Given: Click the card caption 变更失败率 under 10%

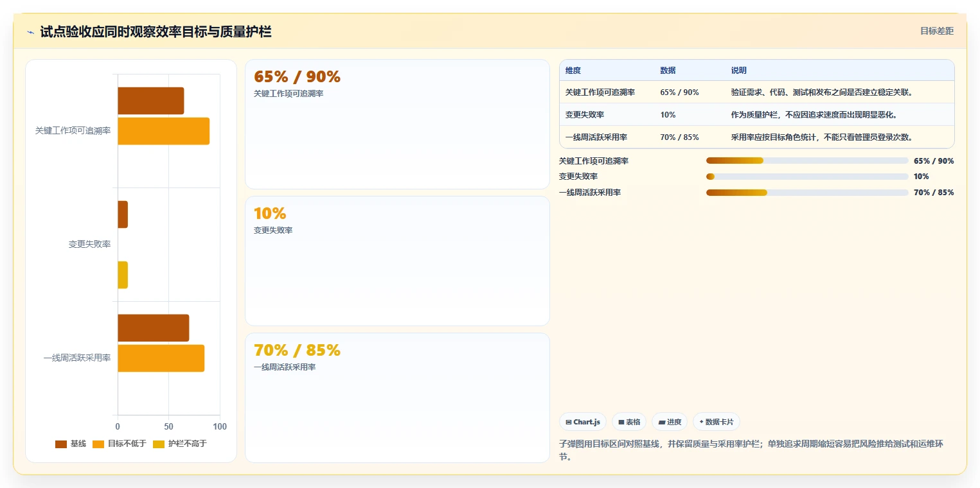Looking at the screenshot, I should pyautogui.click(x=273, y=231).
